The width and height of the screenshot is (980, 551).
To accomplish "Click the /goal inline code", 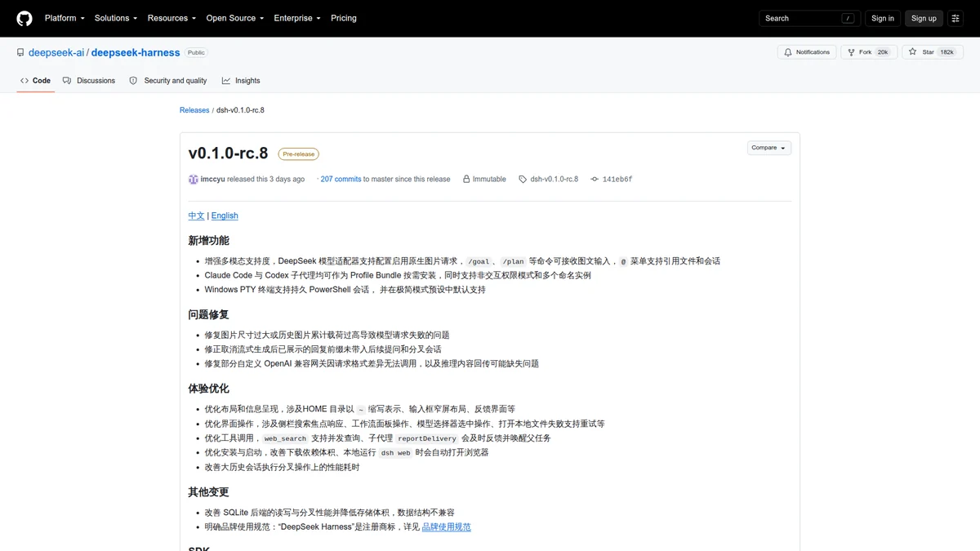I will click(x=478, y=261).
